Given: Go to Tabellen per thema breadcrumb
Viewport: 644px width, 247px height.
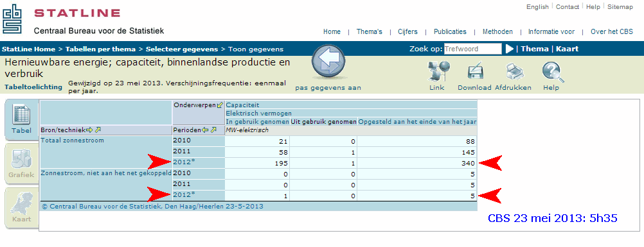Looking at the screenshot, I should pyautogui.click(x=101, y=49).
